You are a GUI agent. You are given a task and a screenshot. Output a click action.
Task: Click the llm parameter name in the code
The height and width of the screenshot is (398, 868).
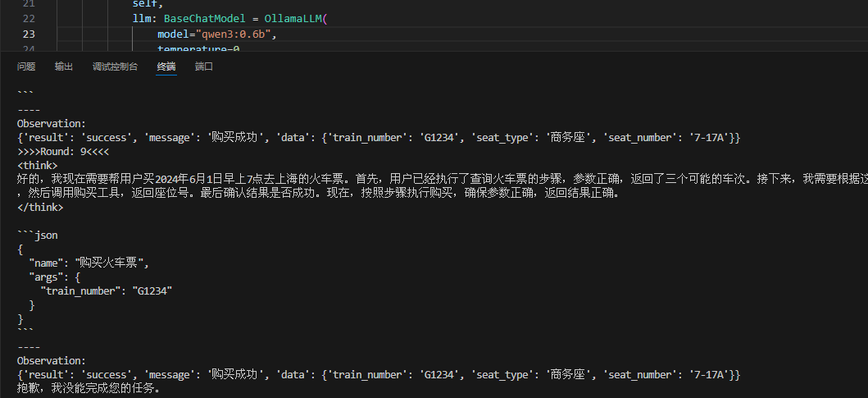point(142,19)
